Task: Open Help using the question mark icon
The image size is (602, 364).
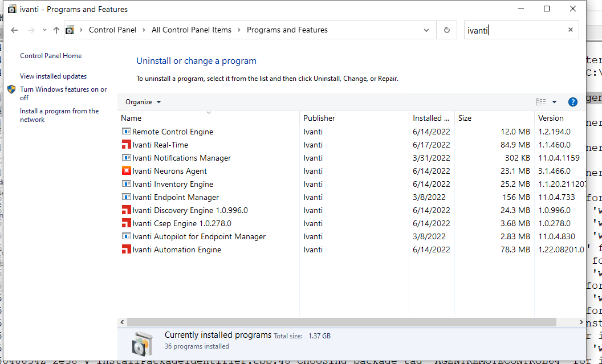Action: pos(572,102)
